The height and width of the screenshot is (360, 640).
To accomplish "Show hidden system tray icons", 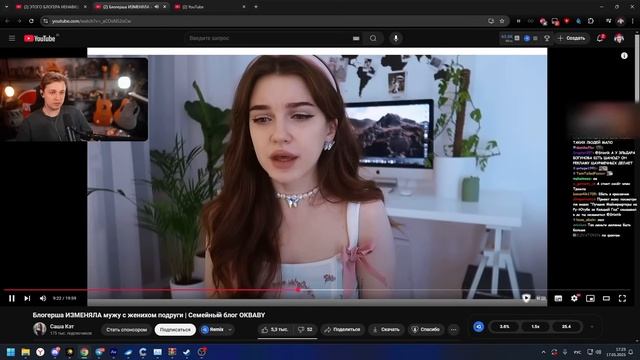I will pyautogui.click(x=543, y=352).
